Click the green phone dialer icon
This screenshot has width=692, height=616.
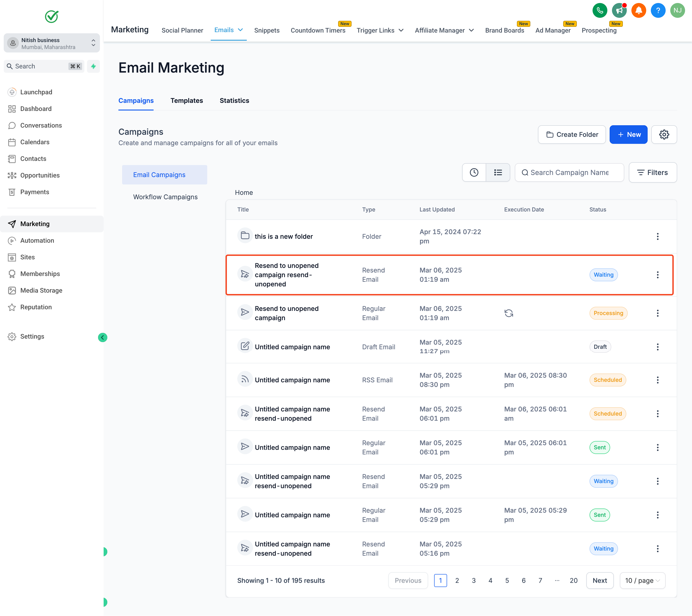[x=599, y=10]
